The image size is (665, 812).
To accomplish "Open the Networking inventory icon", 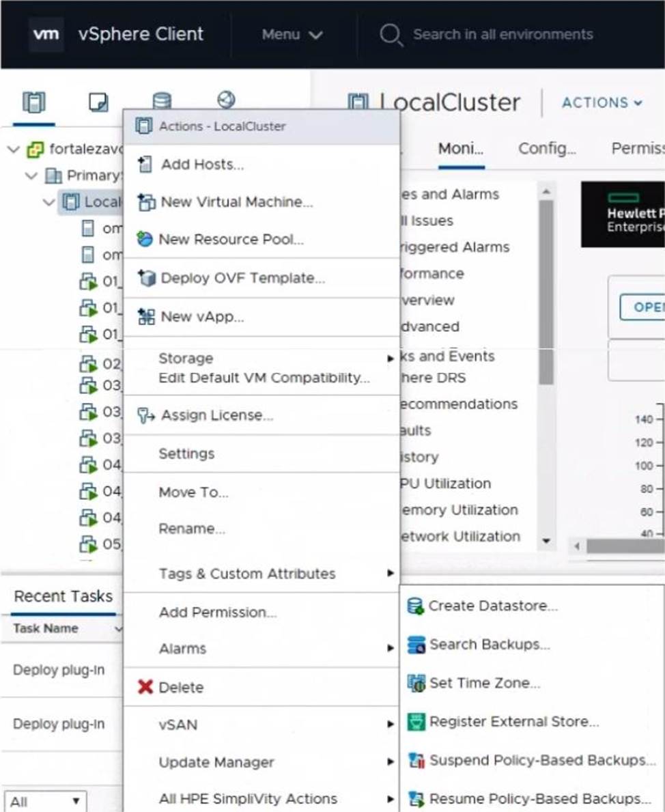I will pyautogui.click(x=226, y=100).
